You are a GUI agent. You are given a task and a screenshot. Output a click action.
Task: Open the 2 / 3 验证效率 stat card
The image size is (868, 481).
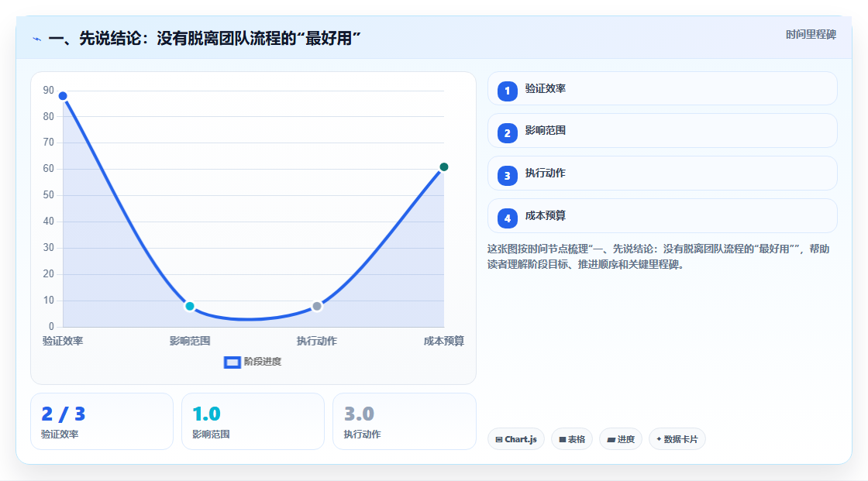point(102,421)
